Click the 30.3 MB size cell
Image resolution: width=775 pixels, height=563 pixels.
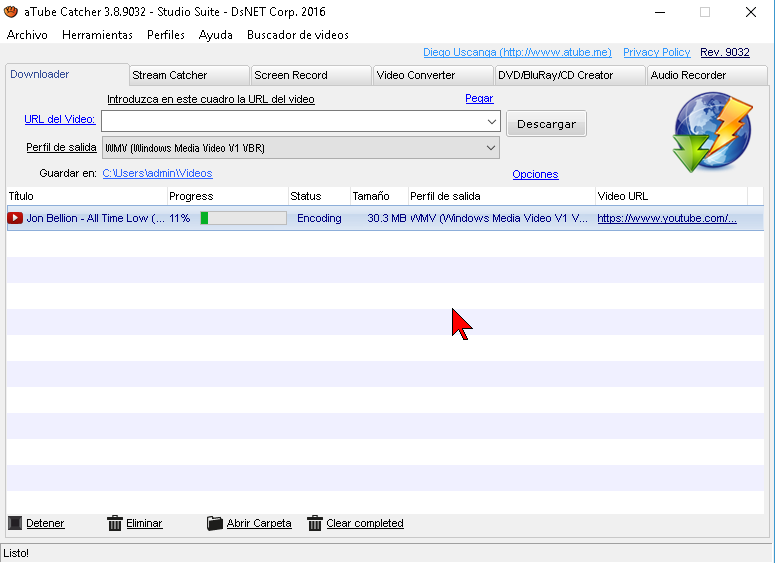[387, 218]
